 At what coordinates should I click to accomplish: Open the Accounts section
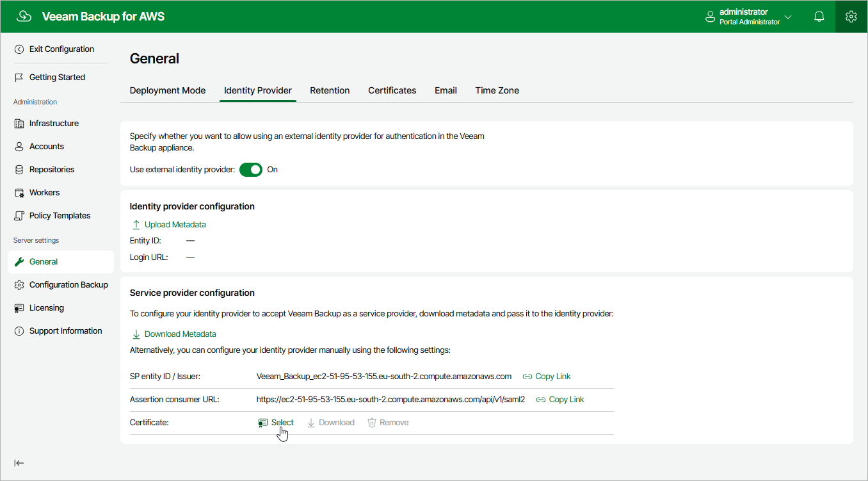click(x=47, y=147)
